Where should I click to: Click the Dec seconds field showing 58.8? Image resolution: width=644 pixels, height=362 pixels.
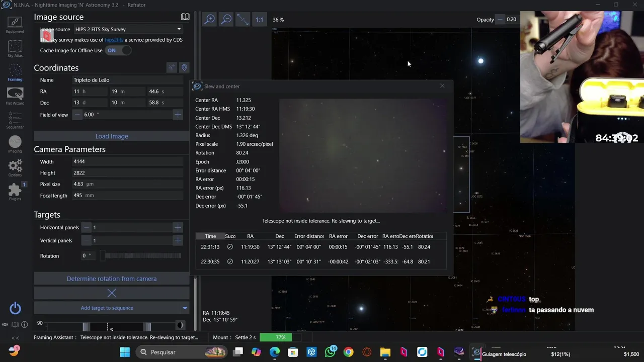(165, 103)
